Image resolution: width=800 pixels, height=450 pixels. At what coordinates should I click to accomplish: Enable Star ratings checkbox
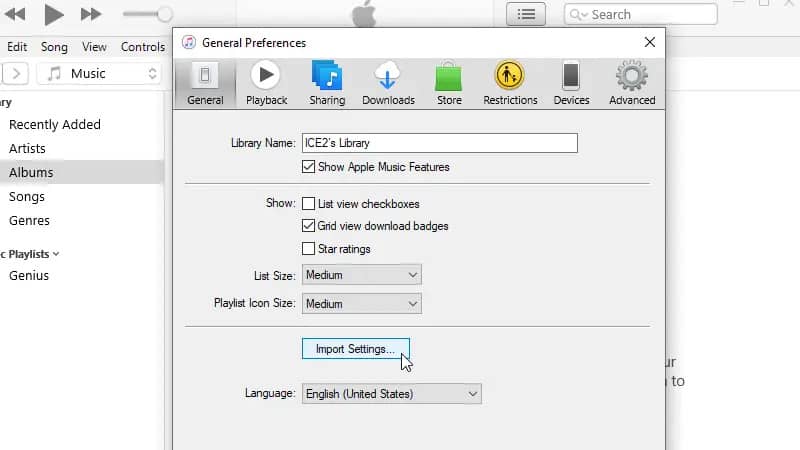point(308,248)
